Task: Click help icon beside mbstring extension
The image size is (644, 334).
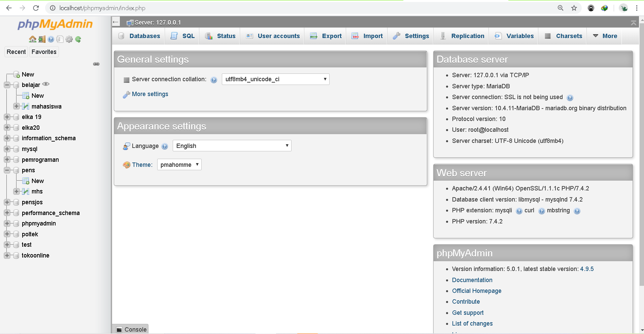Action: pos(577,211)
